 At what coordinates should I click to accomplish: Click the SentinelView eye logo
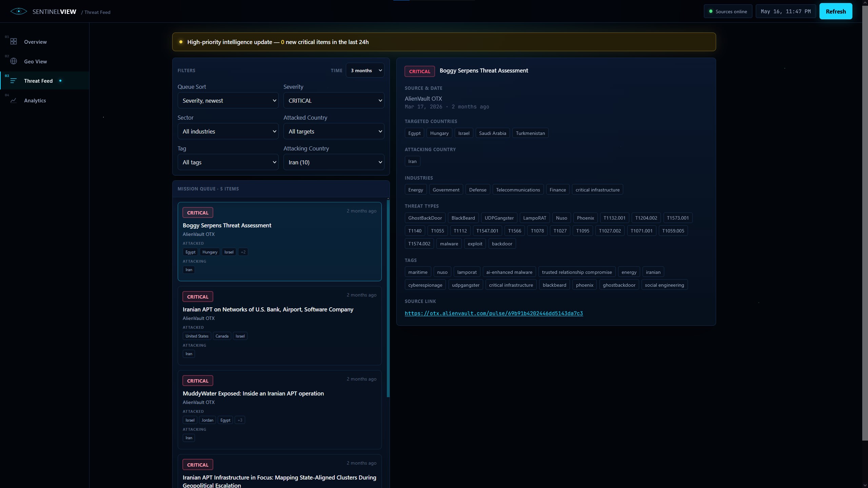(x=19, y=12)
